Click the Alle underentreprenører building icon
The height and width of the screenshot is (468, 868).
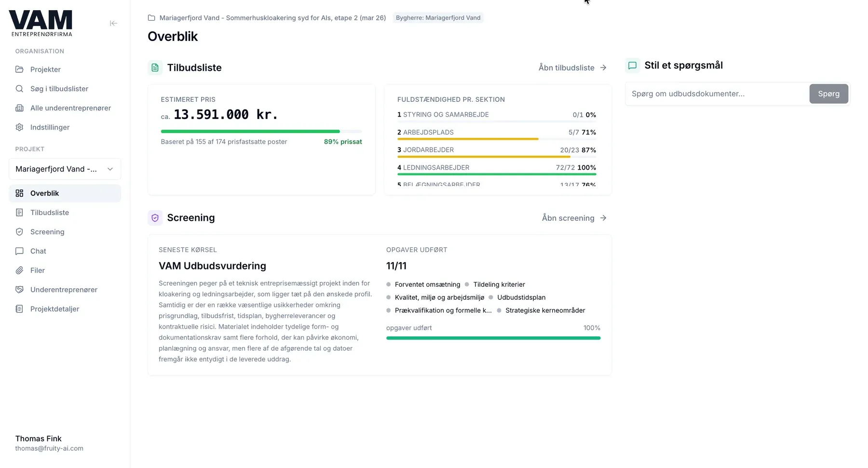click(x=19, y=108)
